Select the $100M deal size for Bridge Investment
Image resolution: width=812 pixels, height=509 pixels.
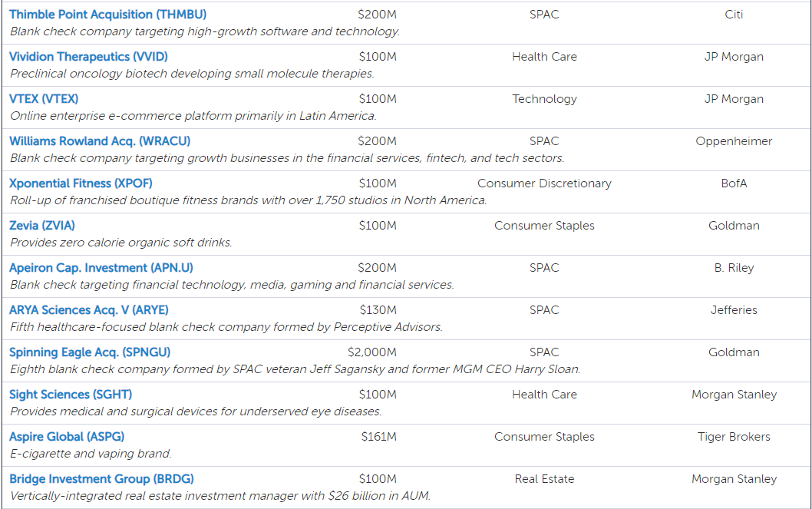coord(378,478)
